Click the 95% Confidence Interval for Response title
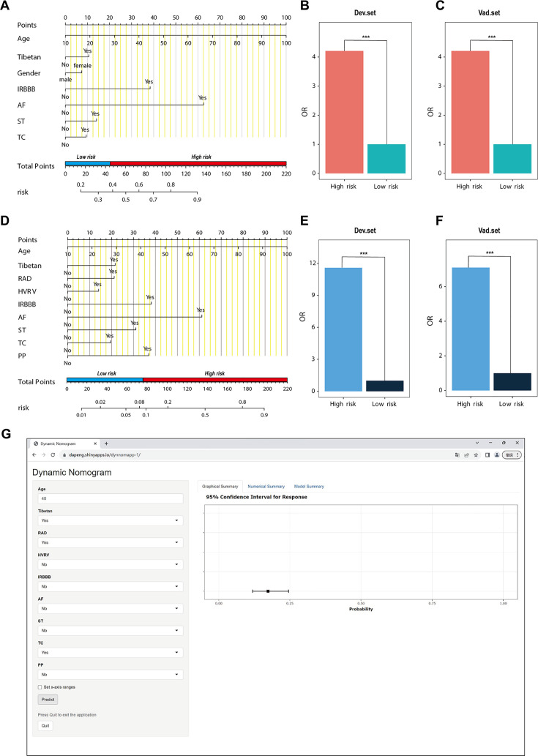The image size is (538, 756). 256,497
